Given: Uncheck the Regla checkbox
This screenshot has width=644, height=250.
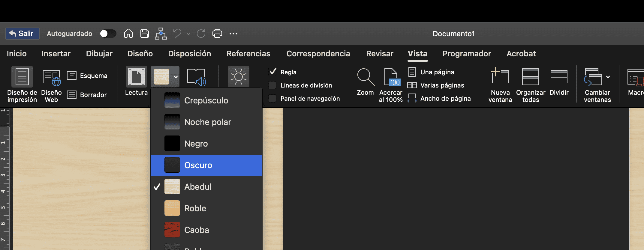Looking at the screenshot, I should (x=273, y=72).
